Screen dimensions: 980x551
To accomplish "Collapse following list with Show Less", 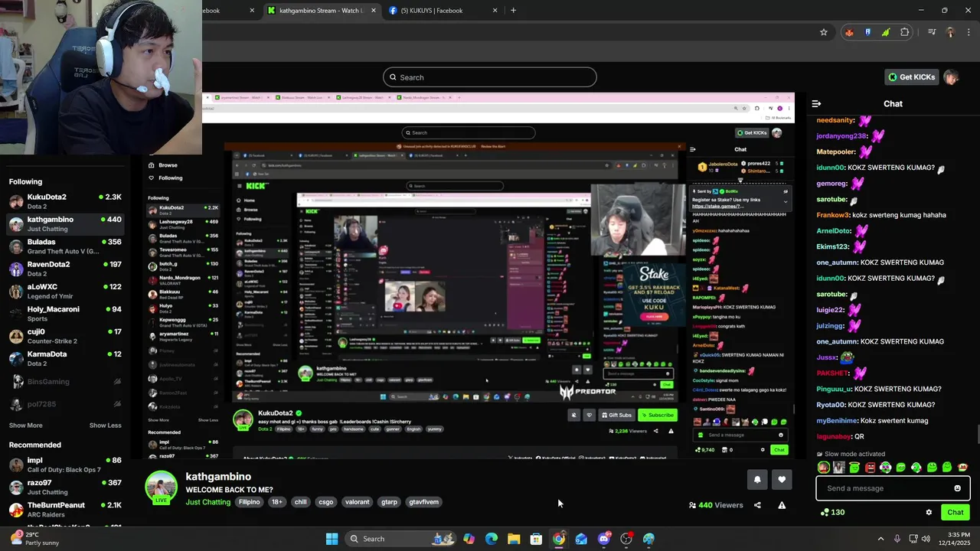I will 105,425.
